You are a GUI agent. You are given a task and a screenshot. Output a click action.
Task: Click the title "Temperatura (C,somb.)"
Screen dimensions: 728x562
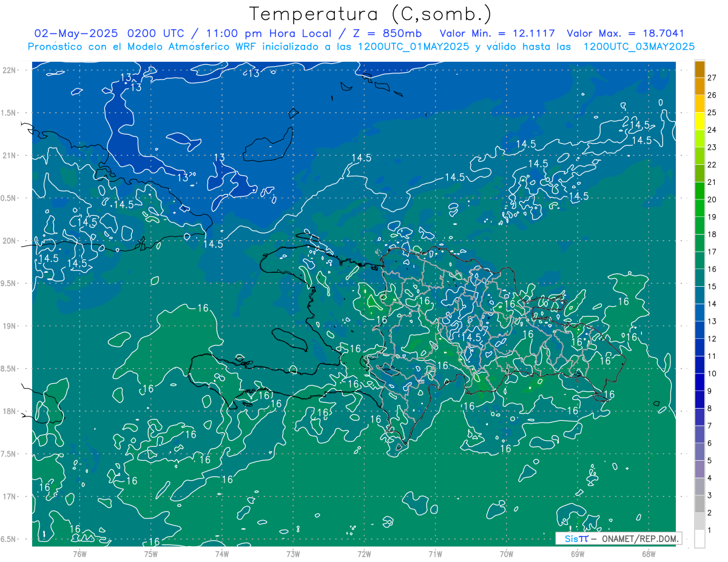click(x=371, y=14)
